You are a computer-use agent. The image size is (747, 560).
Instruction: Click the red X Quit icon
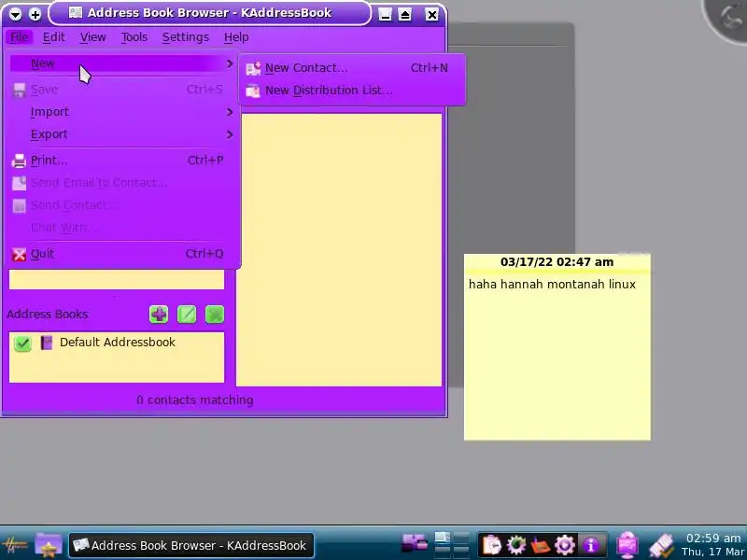point(19,254)
